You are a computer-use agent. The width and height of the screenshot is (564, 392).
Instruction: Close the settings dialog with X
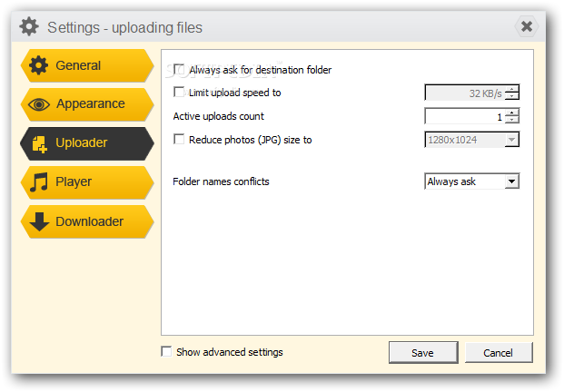pyautogui.click(x=527, y=26)
